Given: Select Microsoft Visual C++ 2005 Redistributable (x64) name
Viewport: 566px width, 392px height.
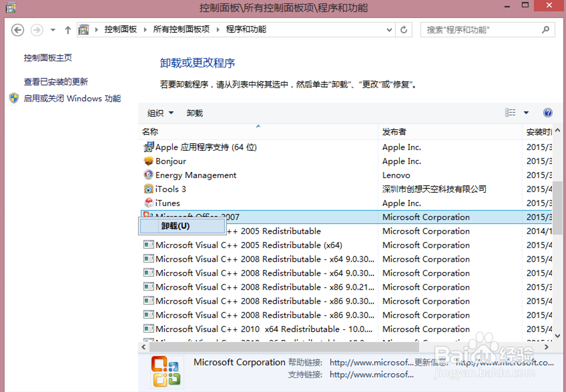Looking at the screenshot, I should [x=249, y=245].
